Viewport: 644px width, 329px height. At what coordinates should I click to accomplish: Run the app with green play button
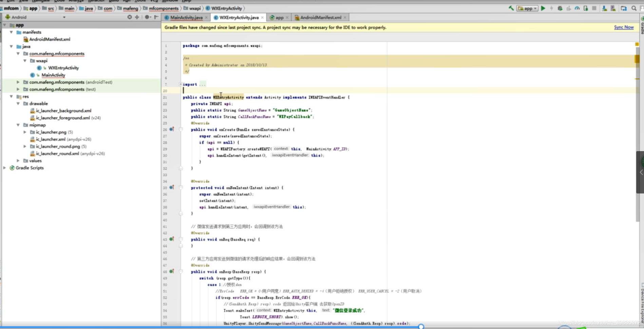tap(543, 8)
